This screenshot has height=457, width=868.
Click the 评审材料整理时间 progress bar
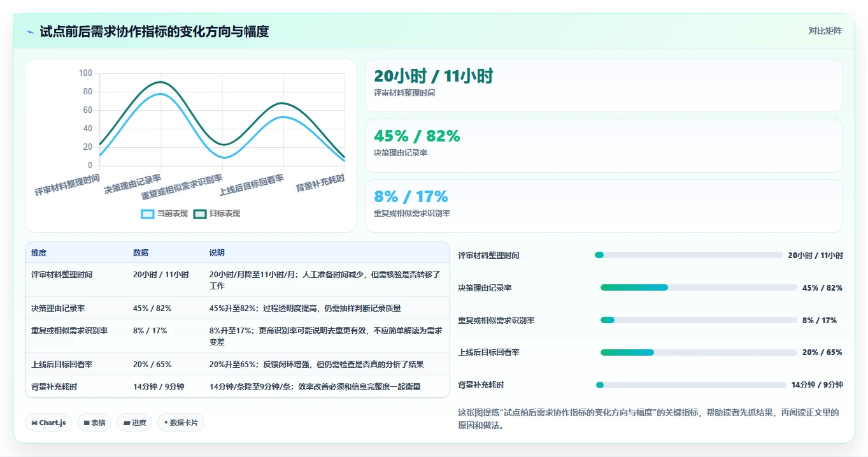(688, 255)
